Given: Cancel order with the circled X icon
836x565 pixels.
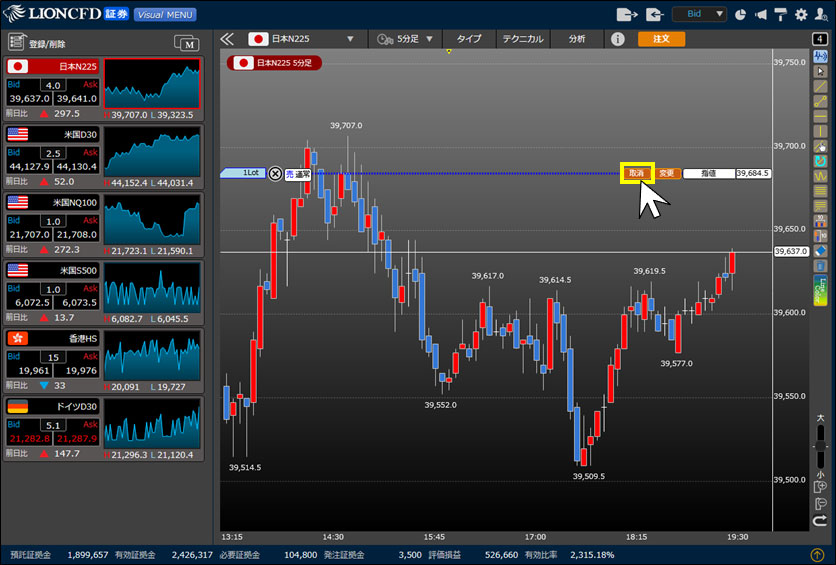Looking at the screenshot, I should click(x=276, y=173).
